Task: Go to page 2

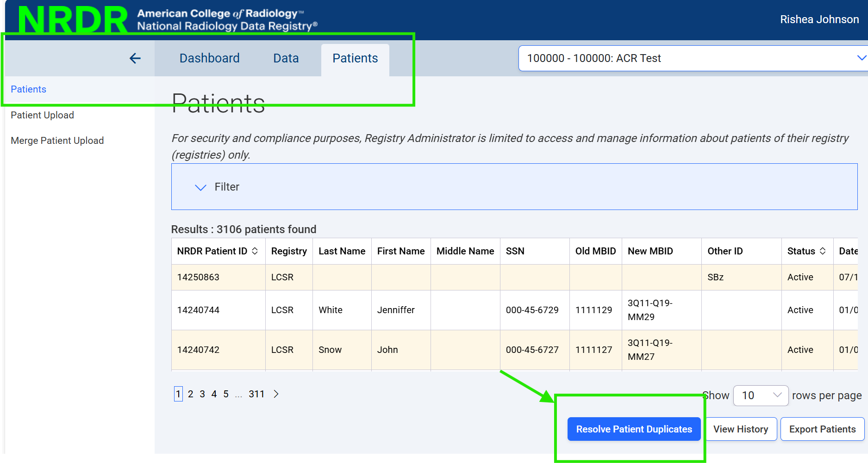Action: 190,394
